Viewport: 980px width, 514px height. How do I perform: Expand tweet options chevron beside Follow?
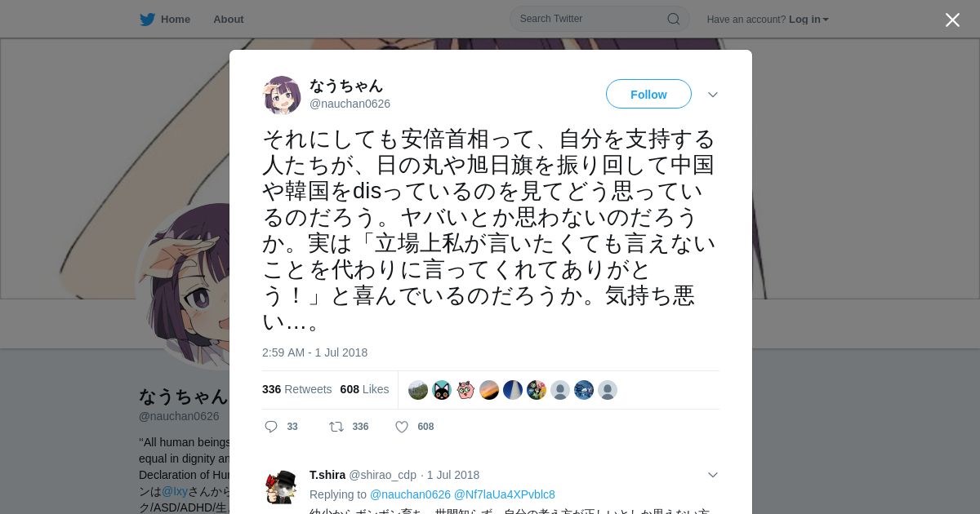(x=713, y=95)
